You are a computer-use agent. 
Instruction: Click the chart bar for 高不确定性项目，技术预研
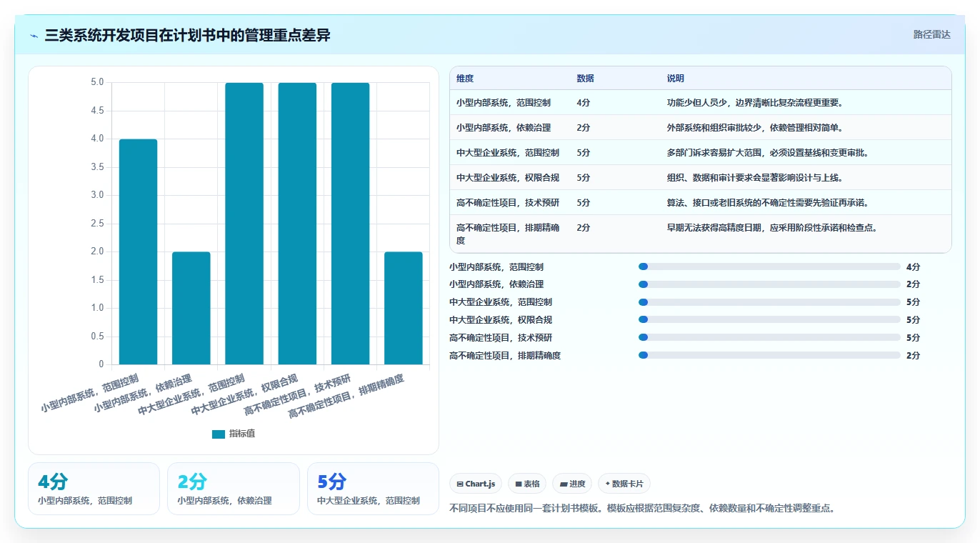(x=350, y=224)
